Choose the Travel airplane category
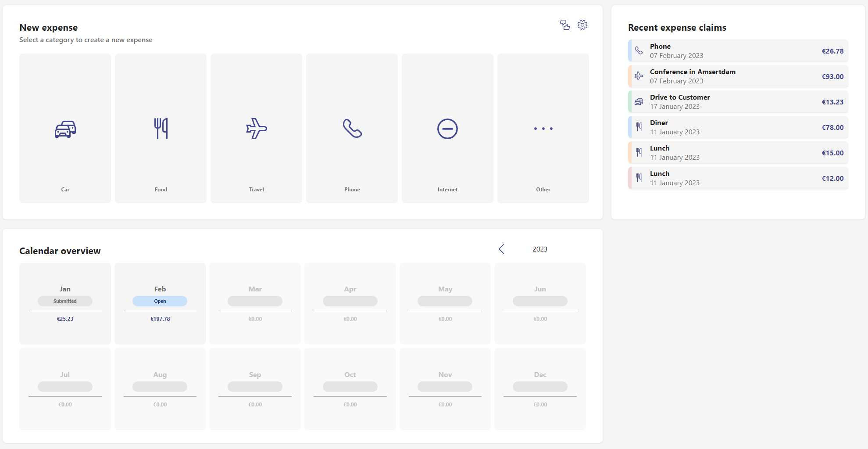The height and width of the screenshot is (449, 868). tap(256, 129)
